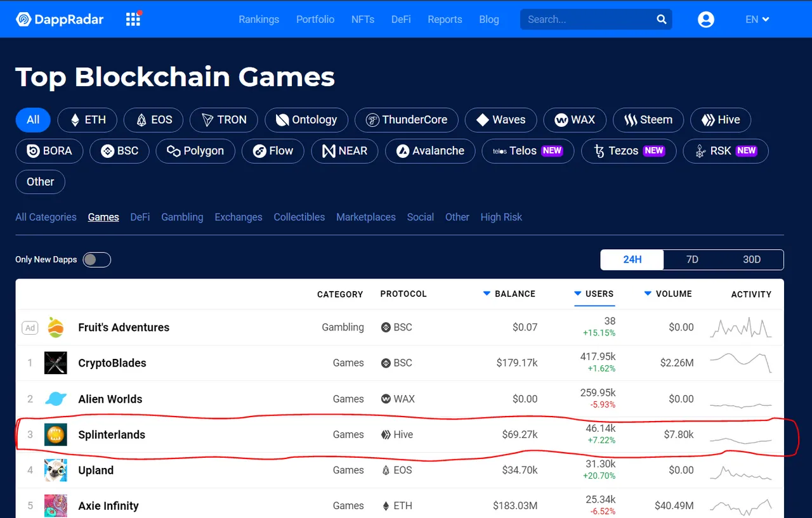Filter games by Polygon chain

pos(195,151)
